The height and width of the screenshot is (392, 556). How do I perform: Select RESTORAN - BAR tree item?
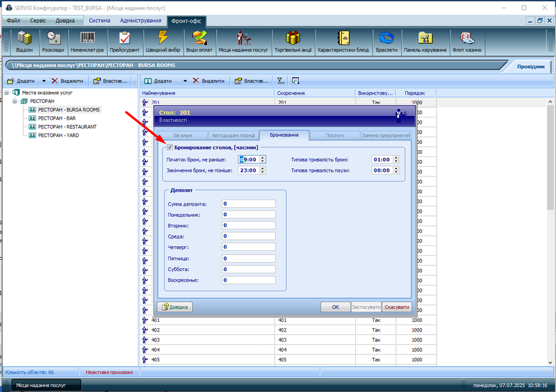click(x=57, y=118)
